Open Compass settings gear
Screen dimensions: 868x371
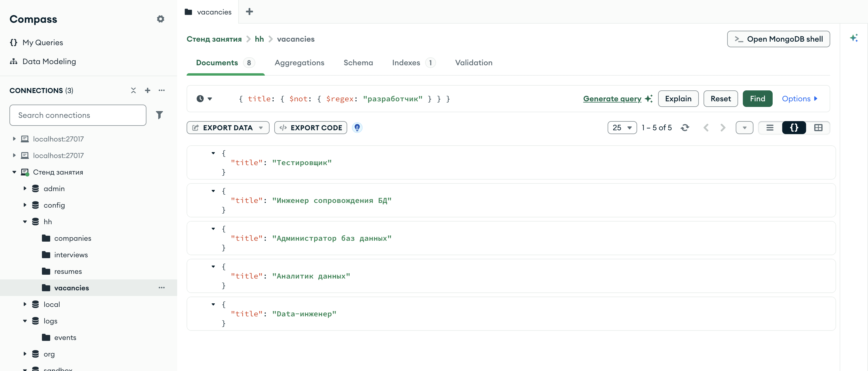coord(160,19)
